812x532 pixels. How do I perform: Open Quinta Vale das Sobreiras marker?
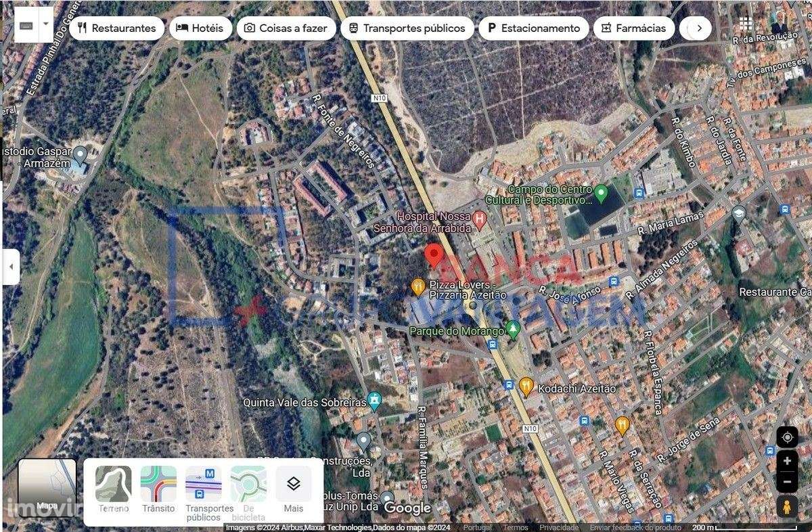coord(374,401)
